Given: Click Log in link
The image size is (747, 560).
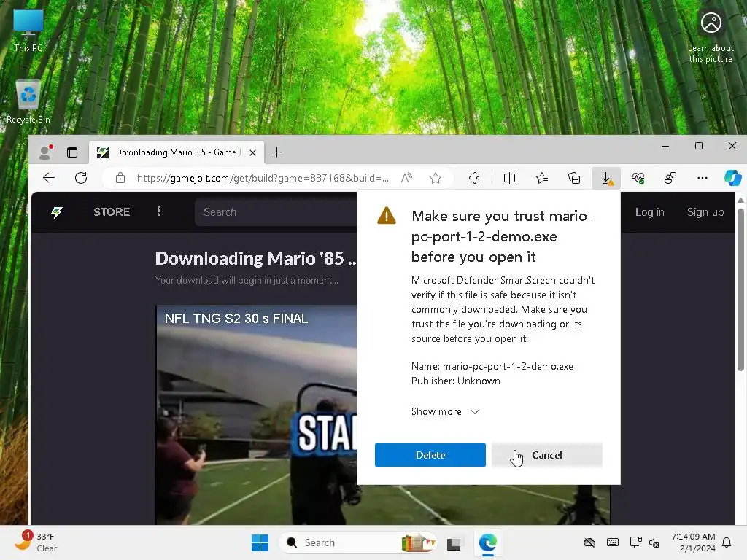Looking at the screenshot, I should [x=649, y=212].
